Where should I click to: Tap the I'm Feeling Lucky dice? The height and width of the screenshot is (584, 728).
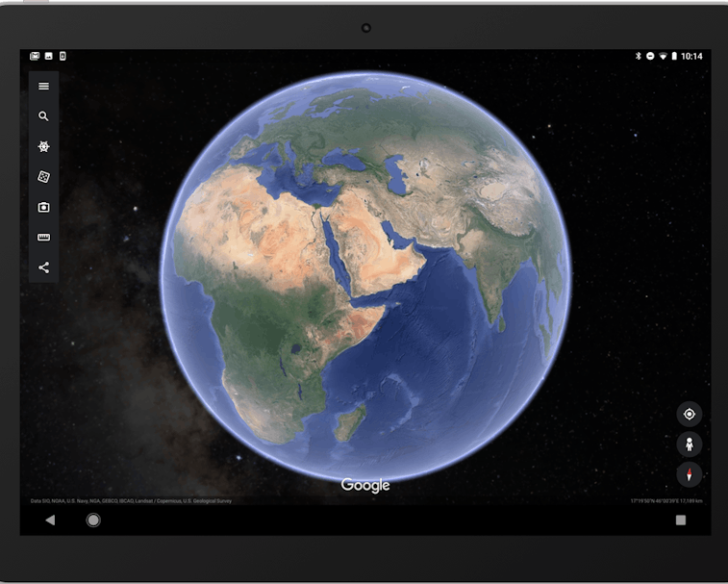43,177
